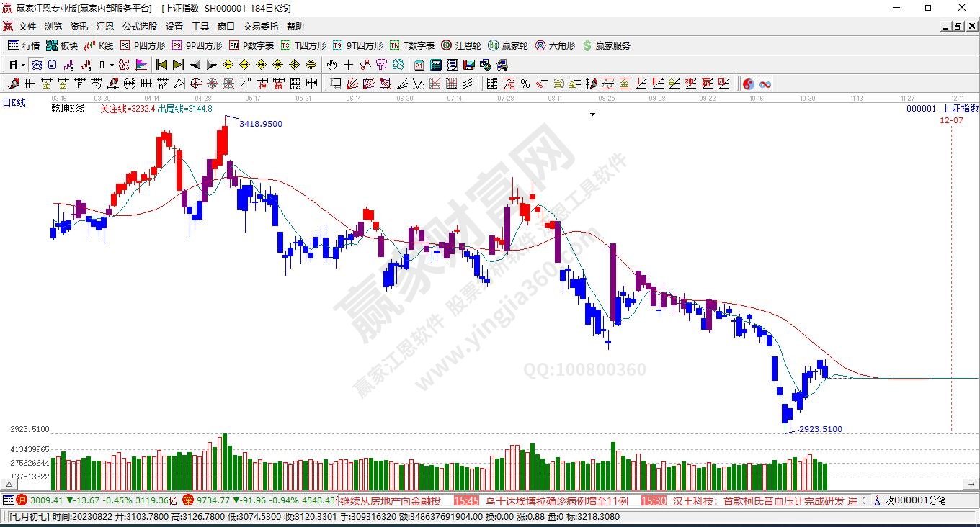Click the 3418.9500 high price marker
Screen dimensions: 980x527
(260, 124)
